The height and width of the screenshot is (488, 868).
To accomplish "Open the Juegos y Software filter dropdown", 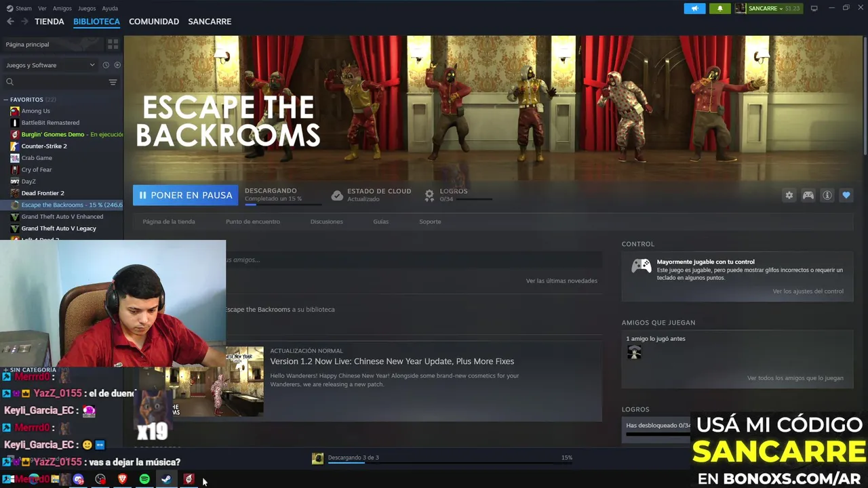I will pyautogui.click(x=50, y=65).
